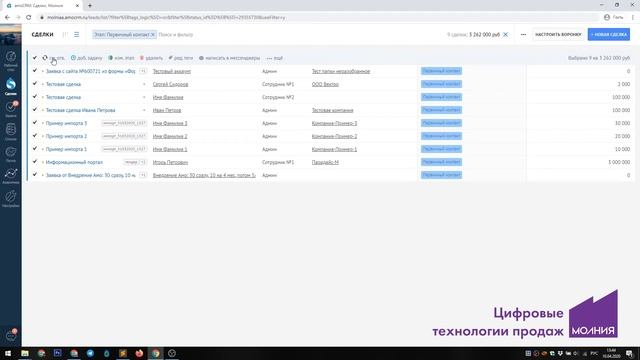Uncheck Заявка от Внедрение Амо row

point(35,175)
